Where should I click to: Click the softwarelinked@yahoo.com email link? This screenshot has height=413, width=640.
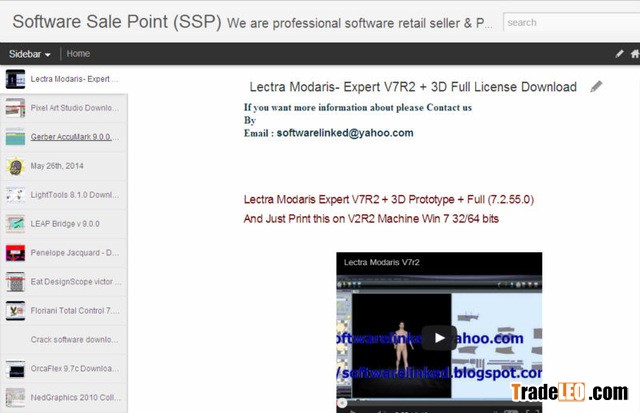coord(345,133)
